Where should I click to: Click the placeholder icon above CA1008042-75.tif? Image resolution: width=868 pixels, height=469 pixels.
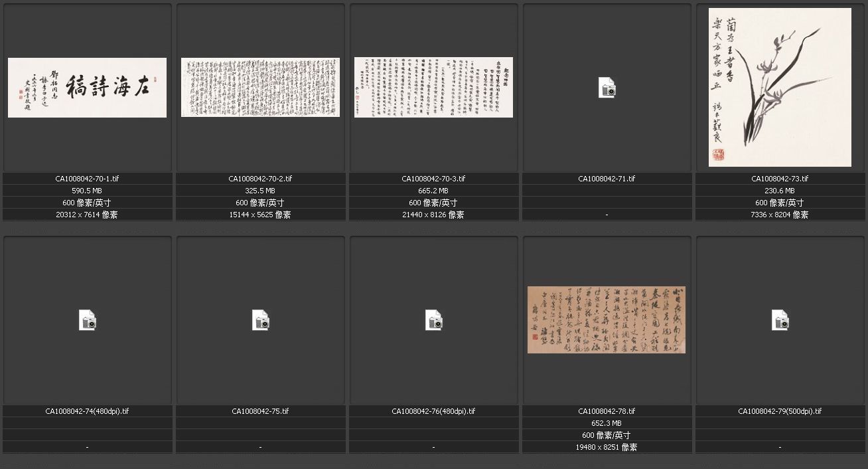[x=260, y=320]
